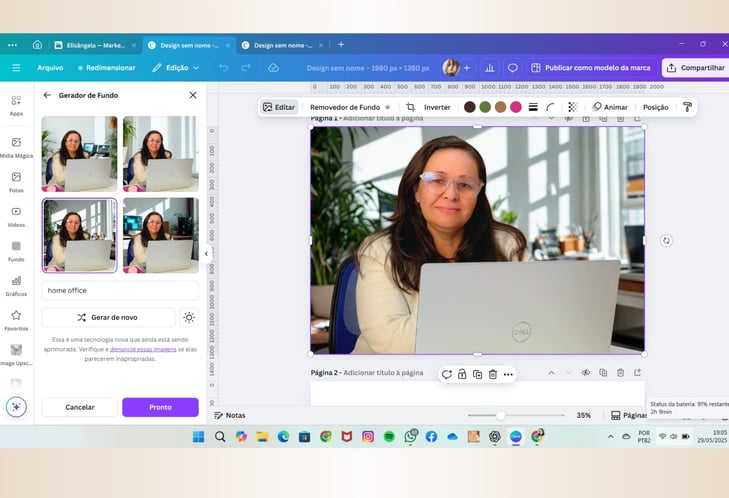Select the pink color swatch
The width and height of the screenshot is (729, 498).
point(516,107)
